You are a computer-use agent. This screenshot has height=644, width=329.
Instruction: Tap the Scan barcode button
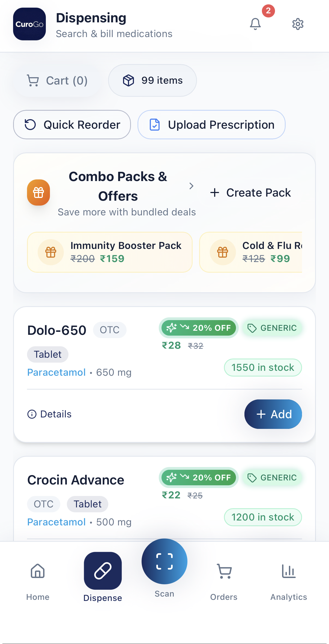tap(164, 562)
